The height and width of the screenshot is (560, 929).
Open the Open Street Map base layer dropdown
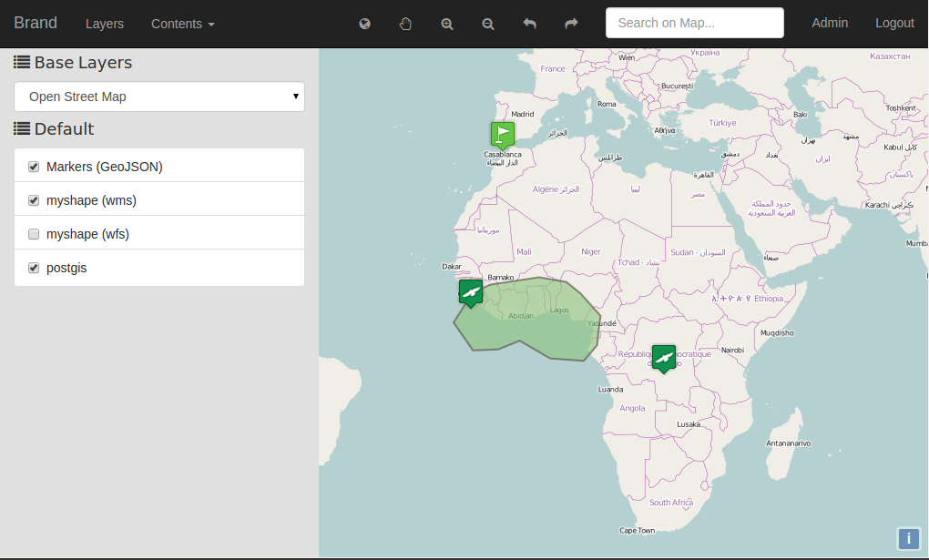coord(159,96)
